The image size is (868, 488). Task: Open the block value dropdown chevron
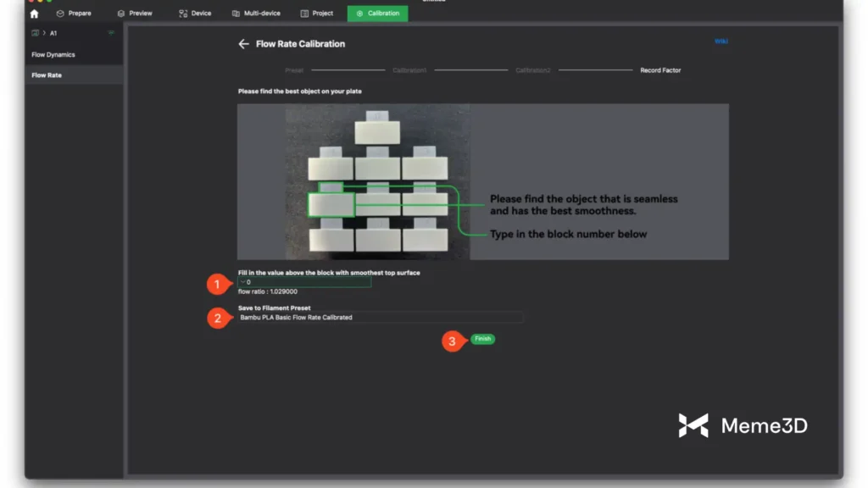coord(242,282)
